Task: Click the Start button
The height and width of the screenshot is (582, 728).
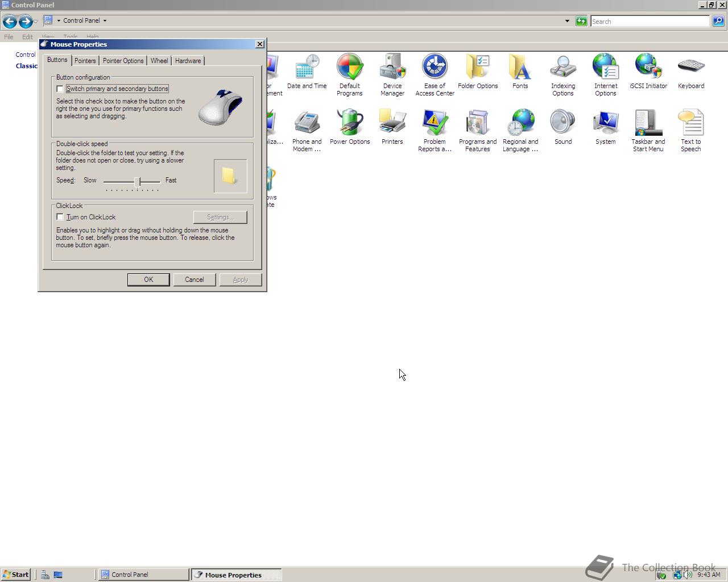Action: tap(16, 575)
